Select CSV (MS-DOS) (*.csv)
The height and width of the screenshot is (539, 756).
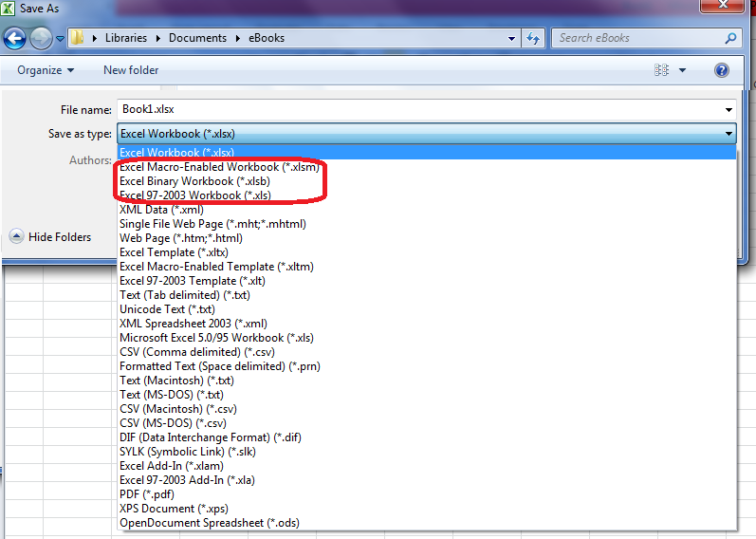coord(427,423)
